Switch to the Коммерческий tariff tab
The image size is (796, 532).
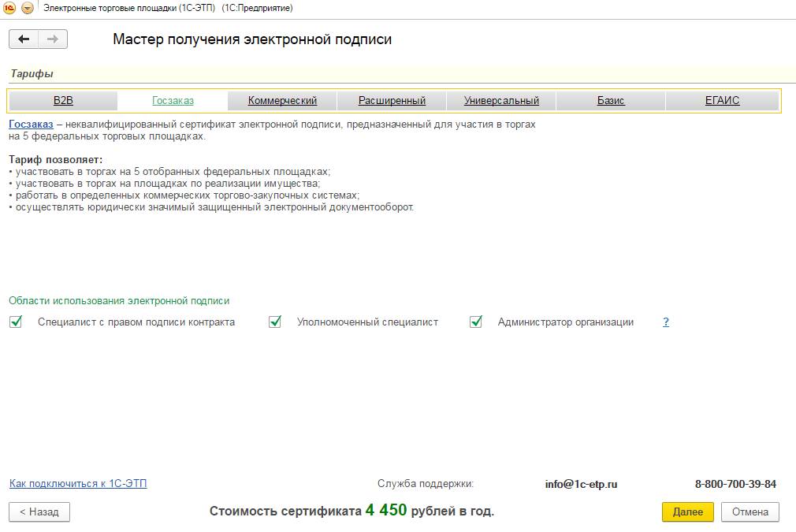tap(282, 101)
